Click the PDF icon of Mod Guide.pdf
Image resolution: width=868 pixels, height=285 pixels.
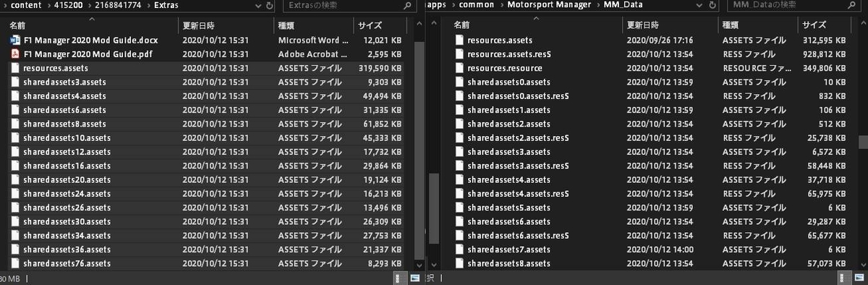(14, 54)
